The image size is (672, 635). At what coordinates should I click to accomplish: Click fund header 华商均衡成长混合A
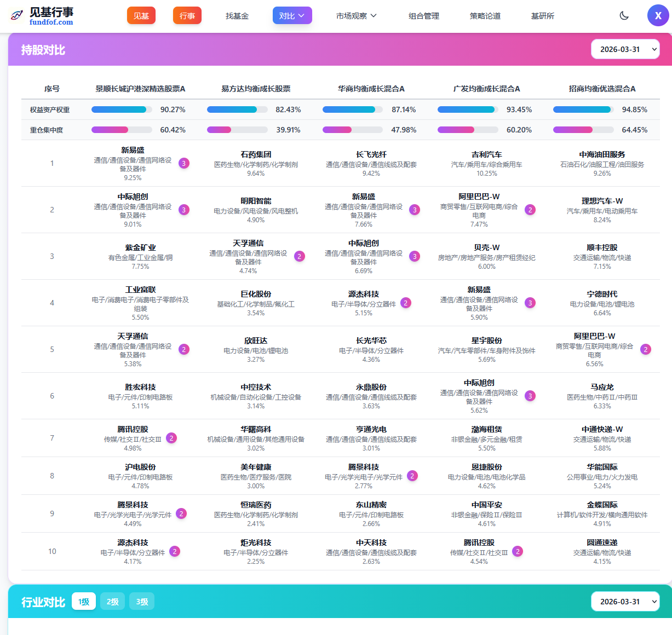click(371, 89)
